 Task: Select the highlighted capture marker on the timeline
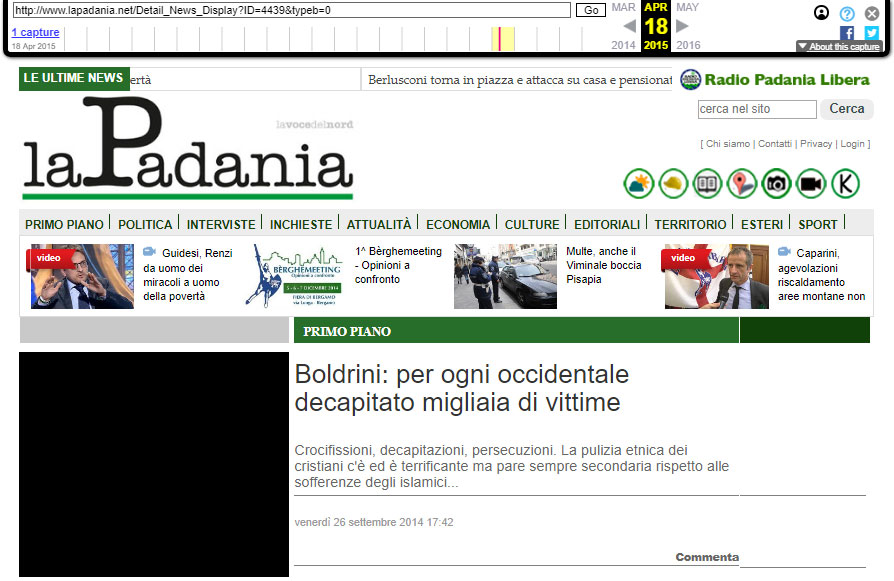[x=500, y=39]
